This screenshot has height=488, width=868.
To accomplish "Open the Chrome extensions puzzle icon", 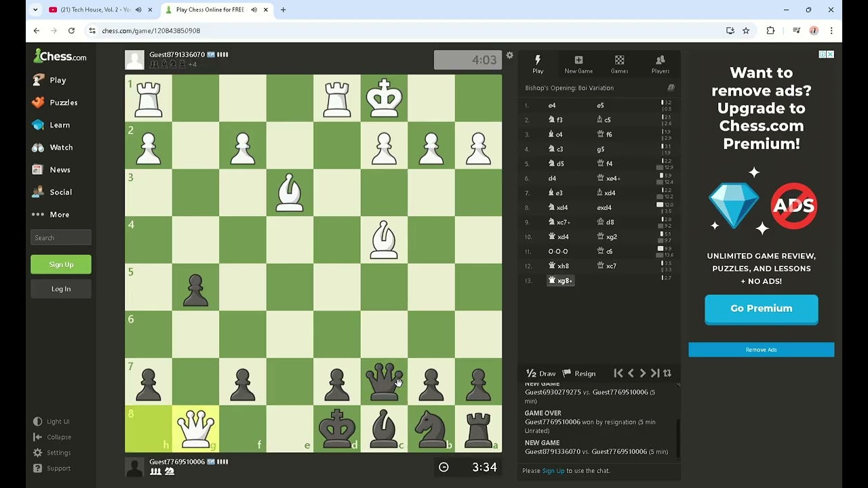I will point(770,30).
